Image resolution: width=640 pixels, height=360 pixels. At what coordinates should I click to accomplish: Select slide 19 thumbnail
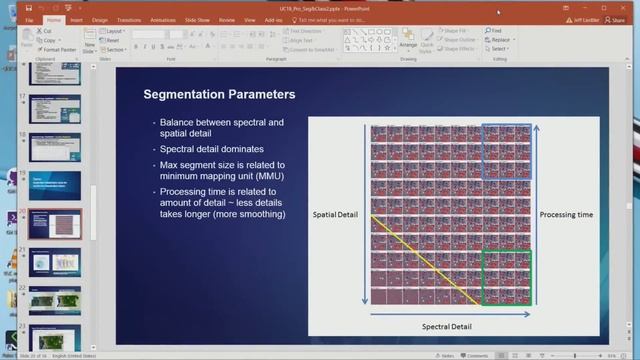pyautogui.click(x=55, y=186)
